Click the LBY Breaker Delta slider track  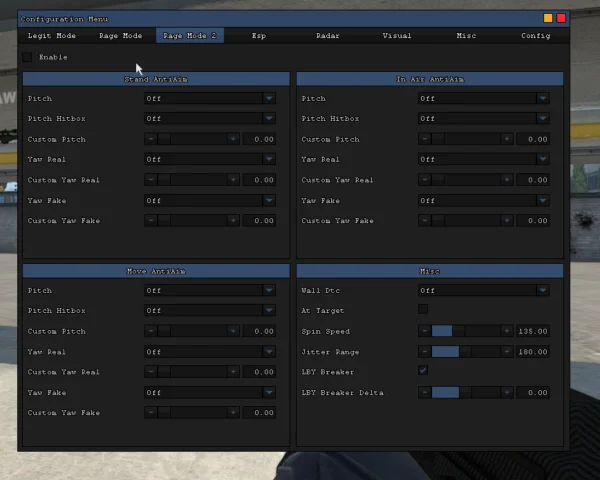(x=466, y=392)
